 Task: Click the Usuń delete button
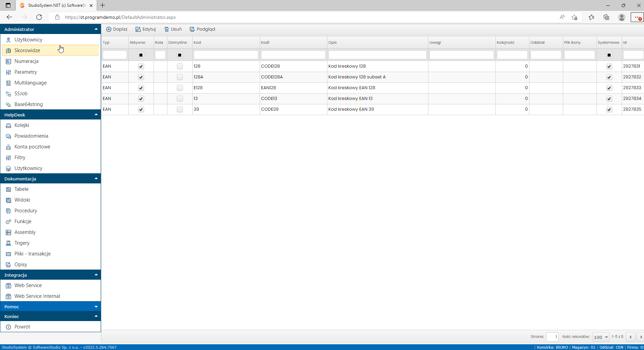click(x=173, y=29)
